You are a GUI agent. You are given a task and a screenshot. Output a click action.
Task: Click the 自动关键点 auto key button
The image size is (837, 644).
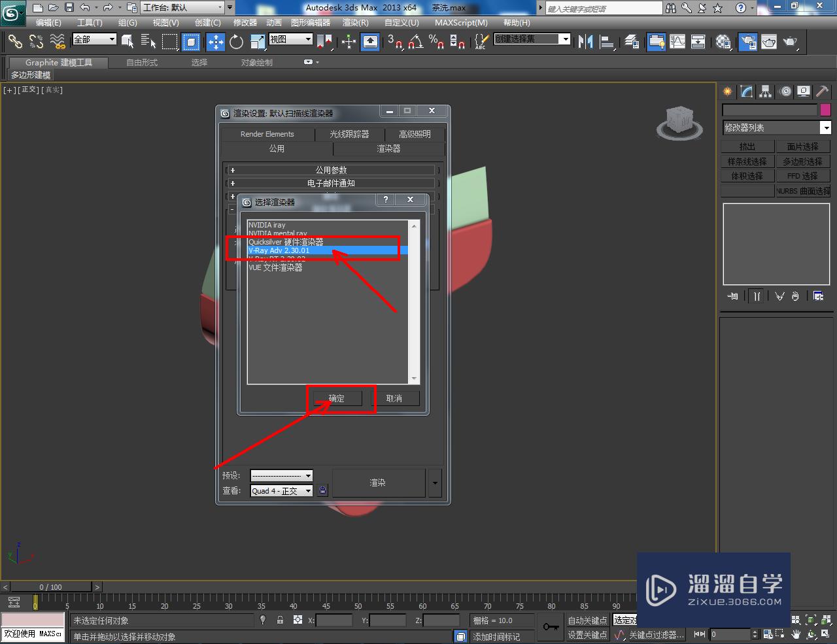pos(587,620)
